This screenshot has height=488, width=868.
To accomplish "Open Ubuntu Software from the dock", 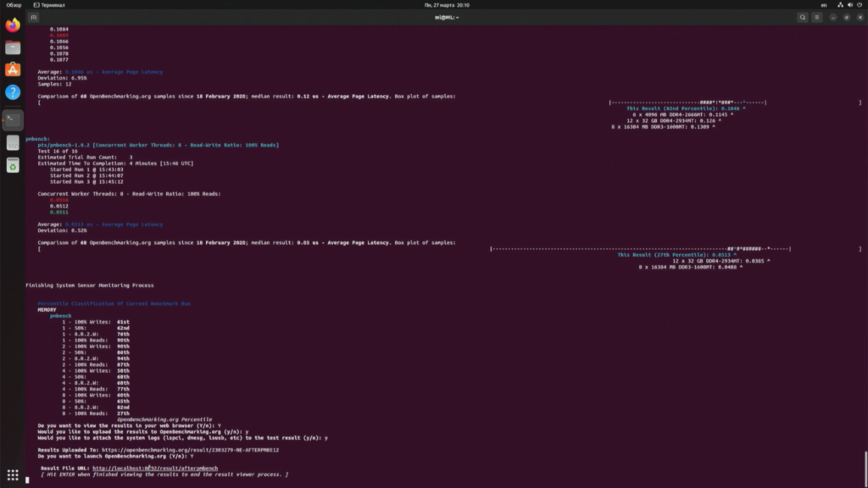I will click(12, 70).
